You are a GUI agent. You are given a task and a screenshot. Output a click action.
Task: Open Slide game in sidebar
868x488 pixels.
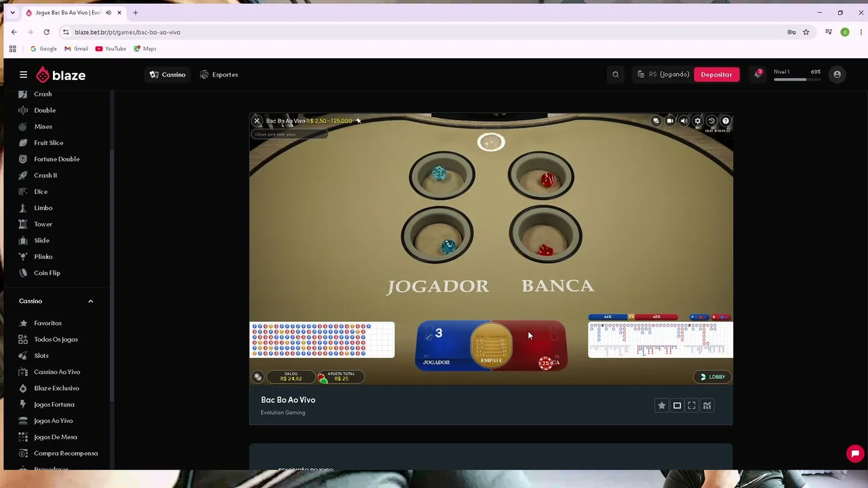coord(41,241)
